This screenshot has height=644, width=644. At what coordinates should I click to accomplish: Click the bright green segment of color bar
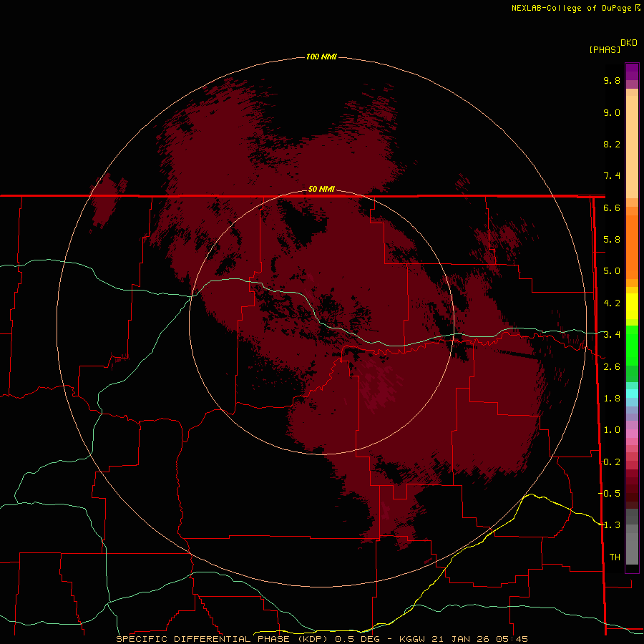[632, 345]
